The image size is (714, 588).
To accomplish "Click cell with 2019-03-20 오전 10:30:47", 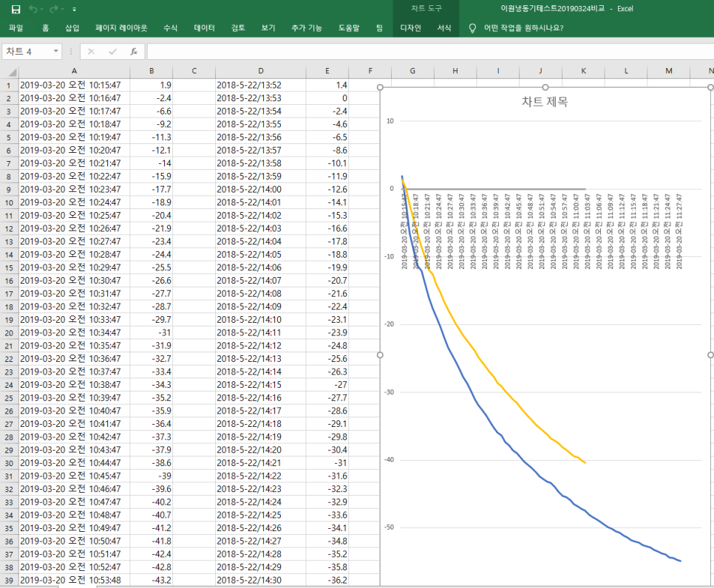I will (x=74, y=281).
